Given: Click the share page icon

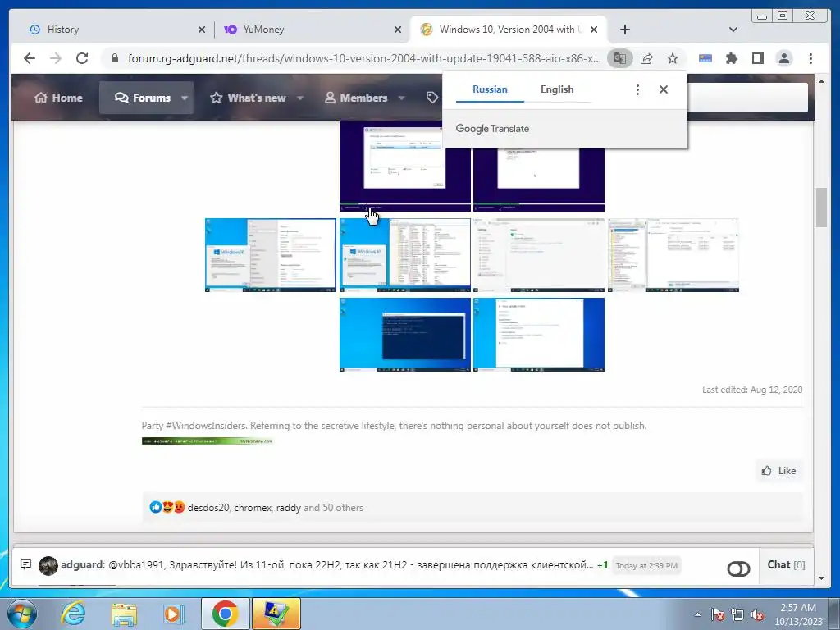Looking at the screenshot, I should (x=646, y=58).
